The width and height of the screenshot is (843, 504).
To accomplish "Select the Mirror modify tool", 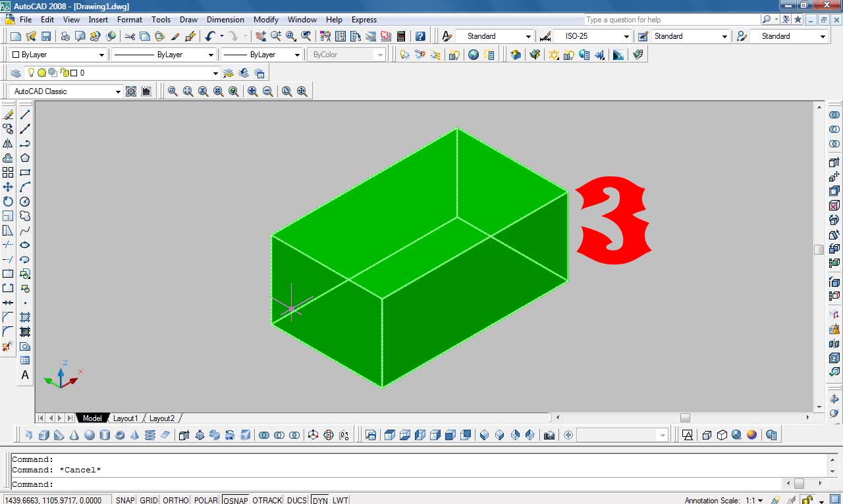I will (x=8, y=143).
